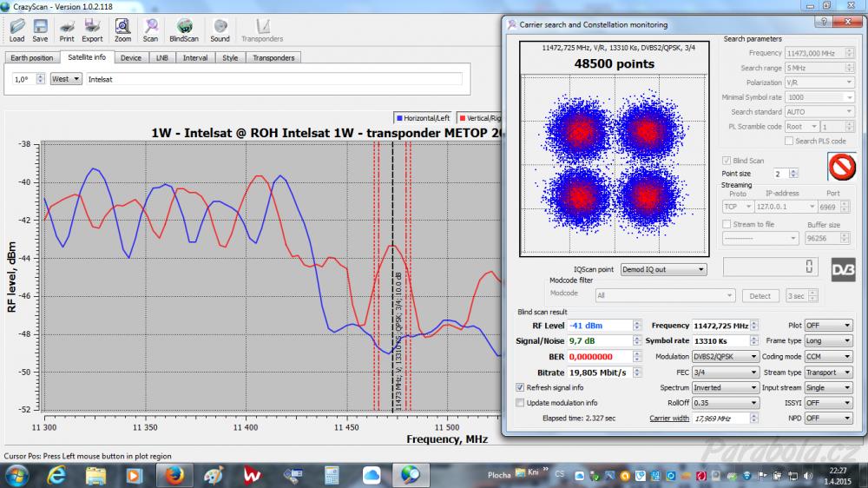Toggle the Vertical/Right legend entry
This screenshot has height=488, width=868.
[x=480, y=118]
